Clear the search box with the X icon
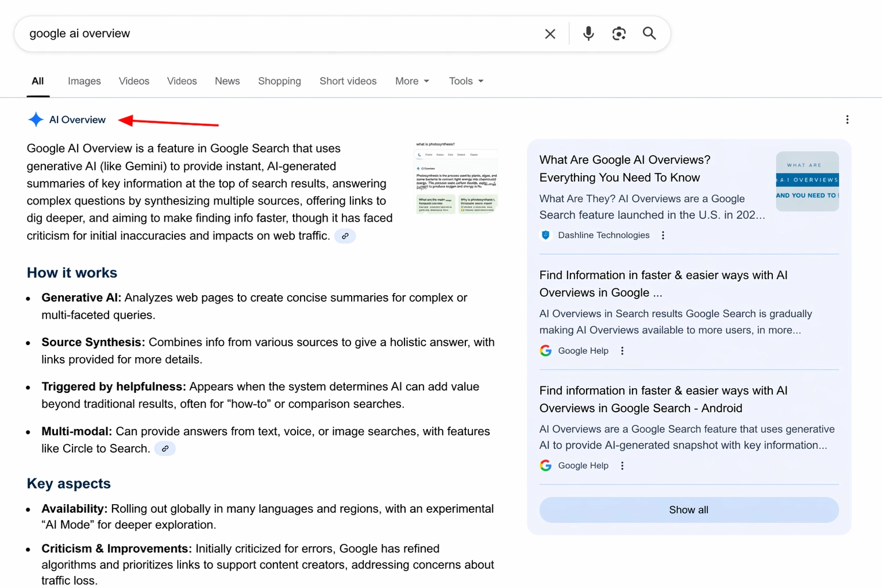Viewport: 882px width, 588px height. tap(550, 34)
